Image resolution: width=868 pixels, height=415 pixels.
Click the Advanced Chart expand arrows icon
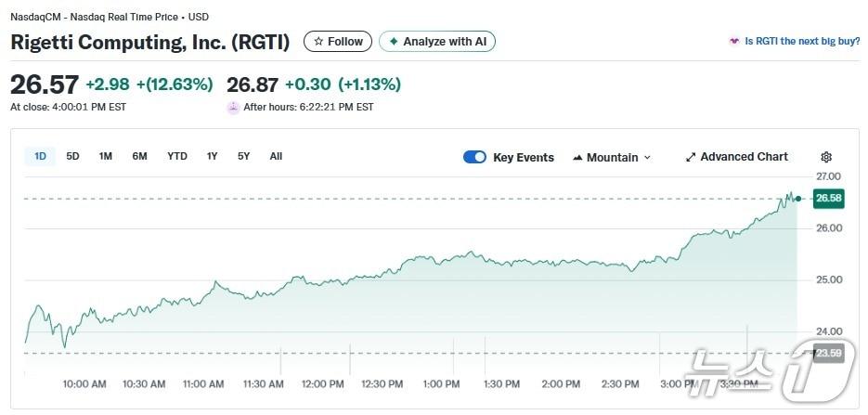(x=691, y=158)
